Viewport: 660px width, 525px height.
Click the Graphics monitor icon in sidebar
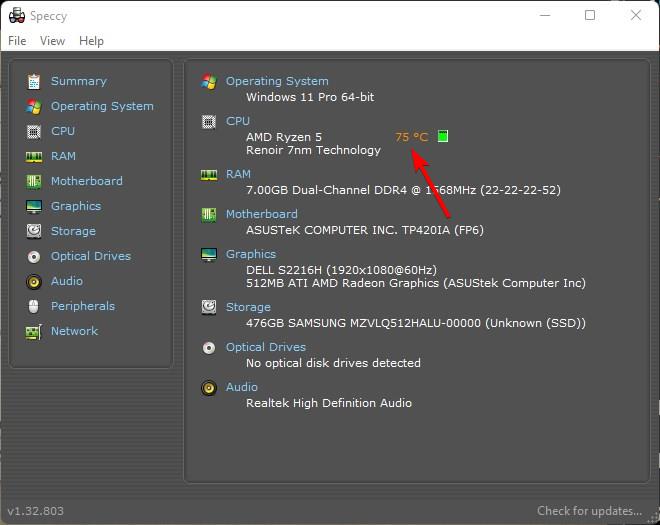click(x=34, y=206)
